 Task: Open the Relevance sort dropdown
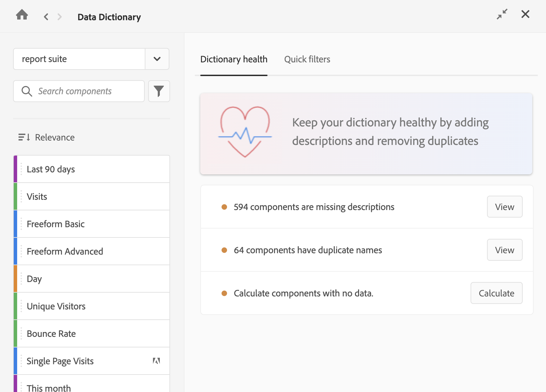55,137
